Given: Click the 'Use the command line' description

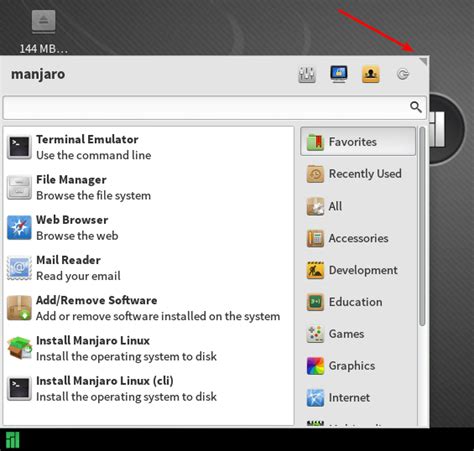Looking at the screenshot, I should tap(93, 155).
